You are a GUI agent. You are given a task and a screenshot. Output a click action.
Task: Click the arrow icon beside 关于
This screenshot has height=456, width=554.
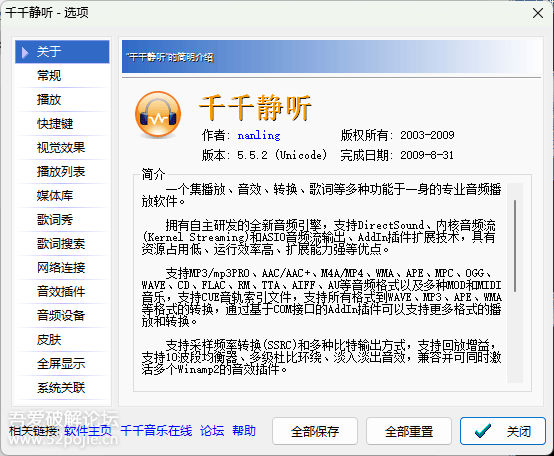click(x=25, y=52)
